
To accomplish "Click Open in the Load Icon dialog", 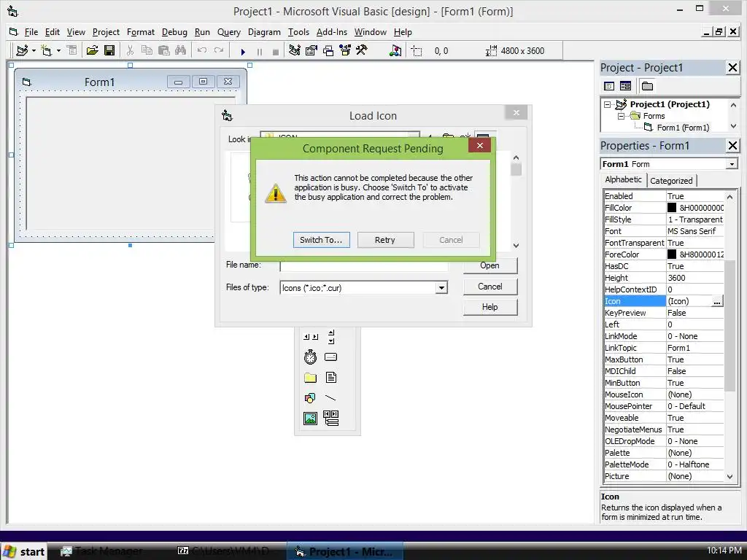I will (x=489, y=265).
